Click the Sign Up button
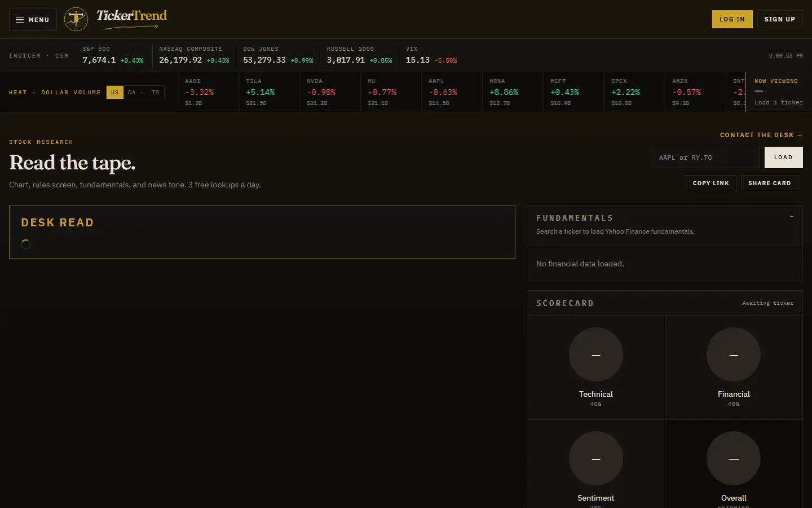The height and width of the screenshot is (508, 812). 780,19
